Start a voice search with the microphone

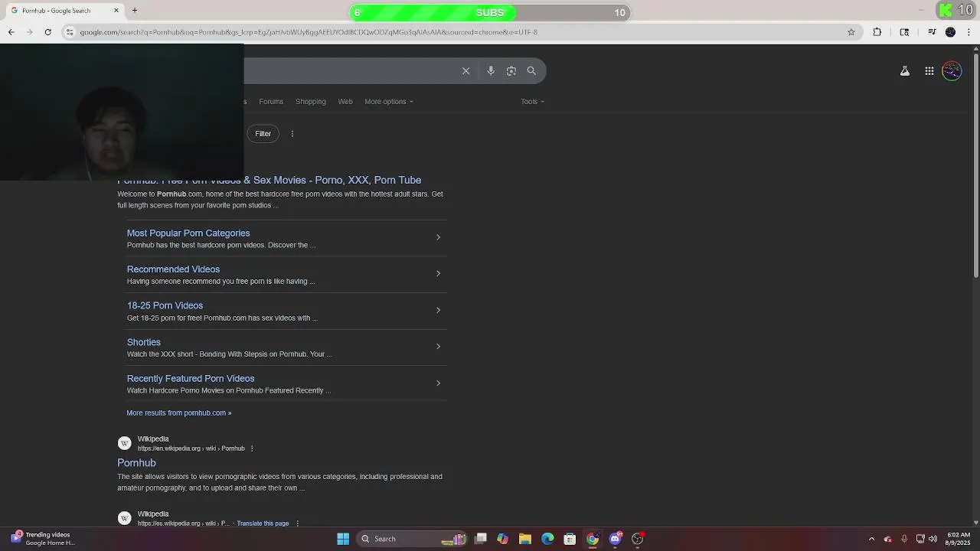[491, 70]
